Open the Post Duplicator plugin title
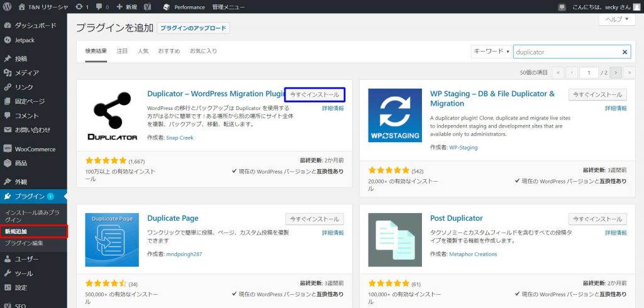Viewport: 644px width, 308px height. [457, 218]
